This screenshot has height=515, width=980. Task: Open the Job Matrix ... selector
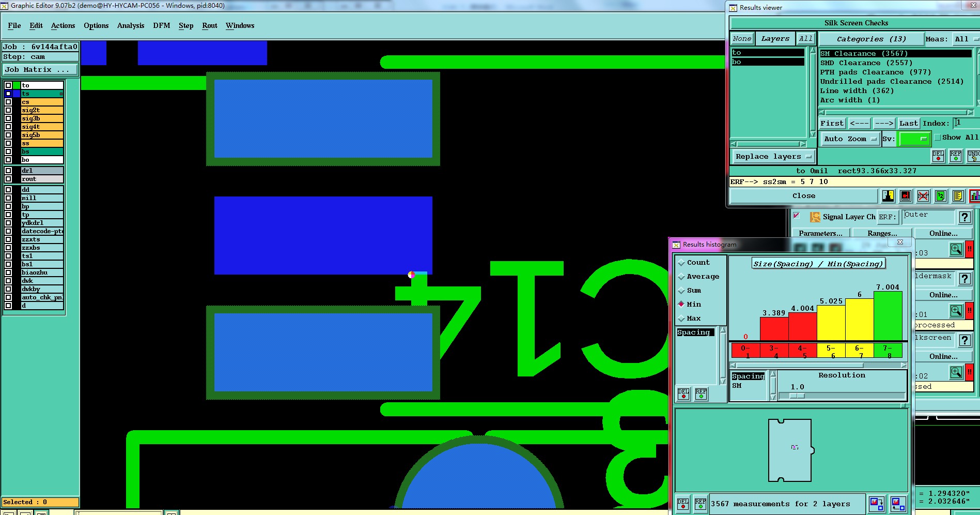pyautogui.click(x=40, y=69)
